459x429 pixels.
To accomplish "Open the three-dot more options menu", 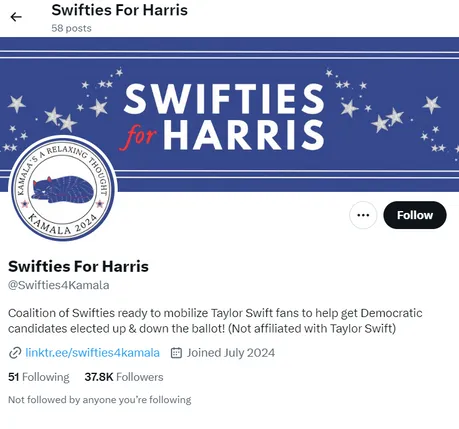I will pyautogui.click(x=363, y=215).
